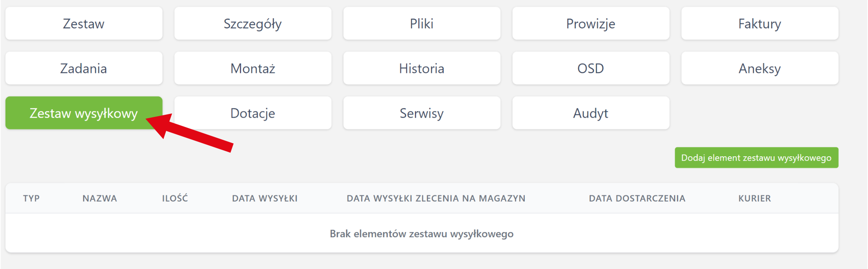Show the Prowizje tab
The height and width of the screenshot is (269, 868).
590,24
